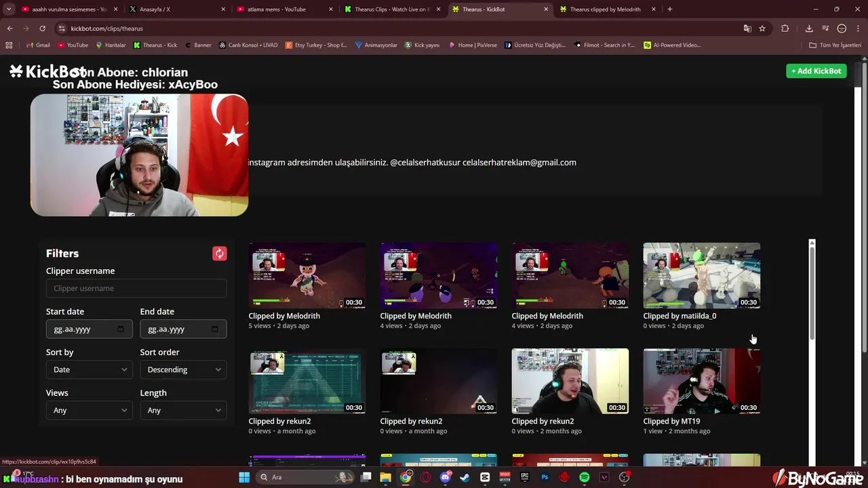This screenshot has height=488, width=868.
Task: Open the apps grid icon in bookmarks bar
Action: (9, 45)
